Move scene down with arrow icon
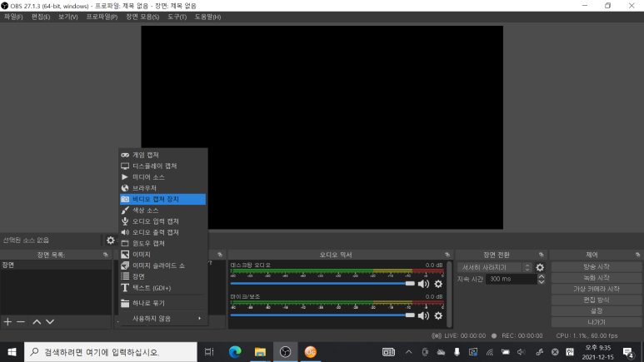 point(50,322)
